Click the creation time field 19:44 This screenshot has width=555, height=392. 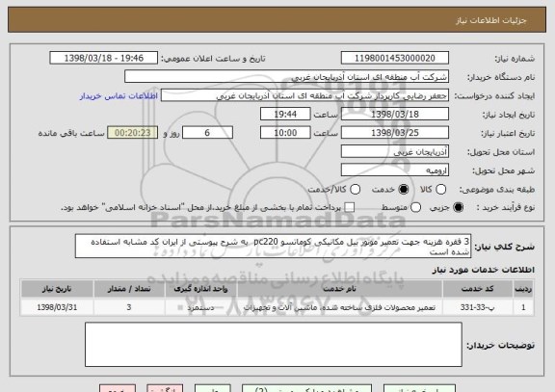pos(285,115)
